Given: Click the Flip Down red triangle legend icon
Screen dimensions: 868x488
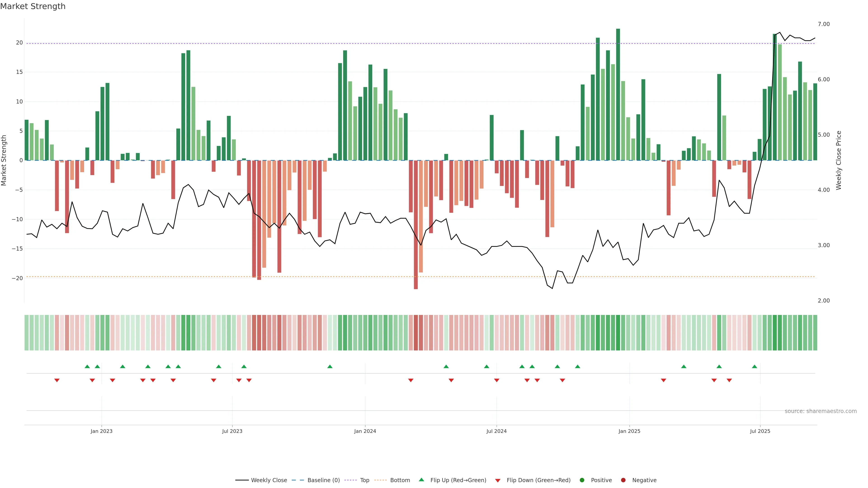Looking at the screenshot, I should coord(497,481).
